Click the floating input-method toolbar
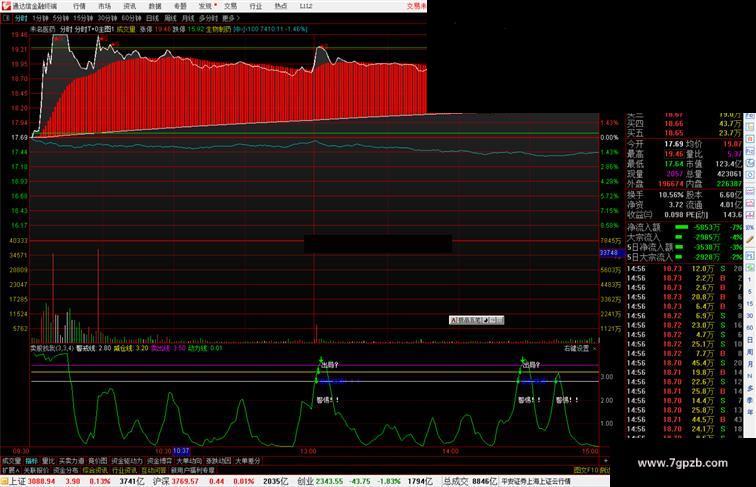 click(x=476, y=320)
